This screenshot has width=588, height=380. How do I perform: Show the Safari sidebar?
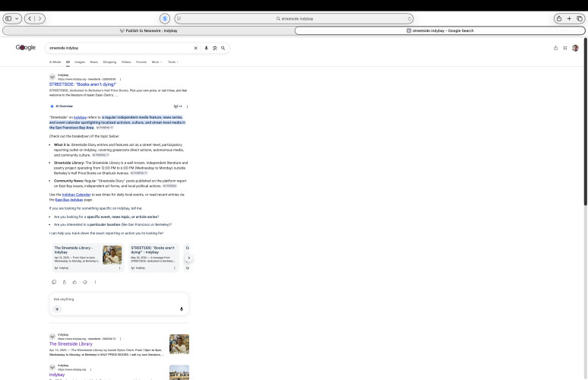[8, 18]
